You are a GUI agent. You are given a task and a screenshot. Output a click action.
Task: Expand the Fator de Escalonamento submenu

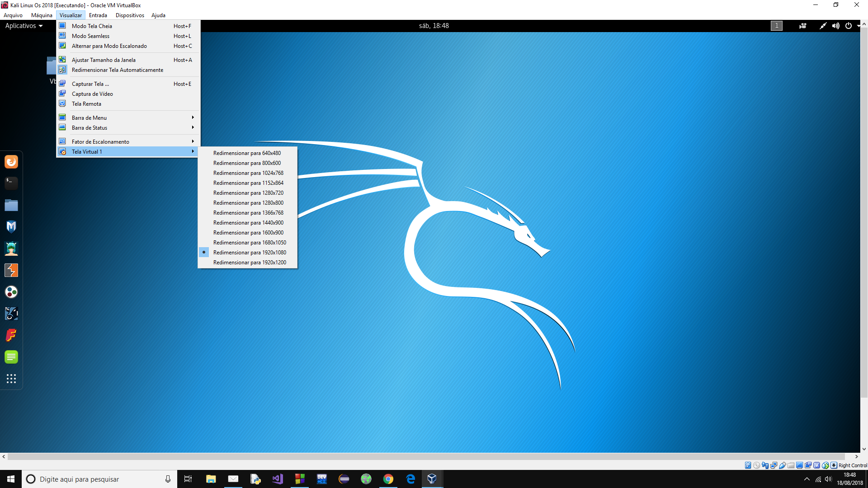(x=128, y=142)
